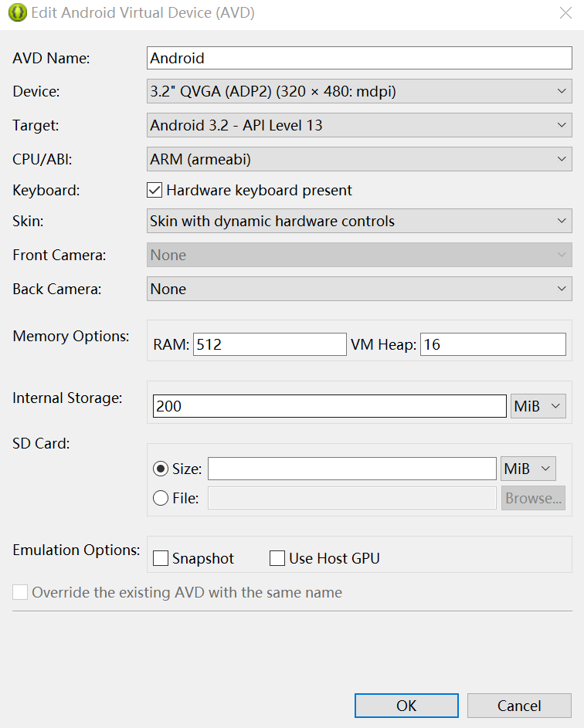Click the SD Card Size text field
584x728 pixels.
[x=351, y=469]
